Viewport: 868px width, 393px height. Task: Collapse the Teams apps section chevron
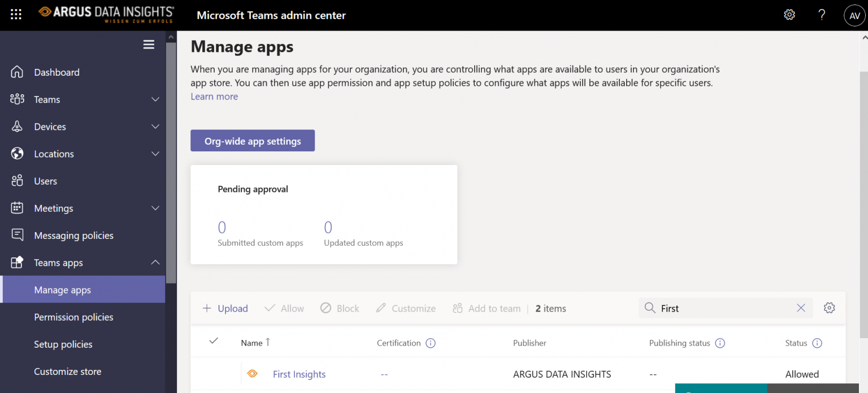click(x=155, y=263)
